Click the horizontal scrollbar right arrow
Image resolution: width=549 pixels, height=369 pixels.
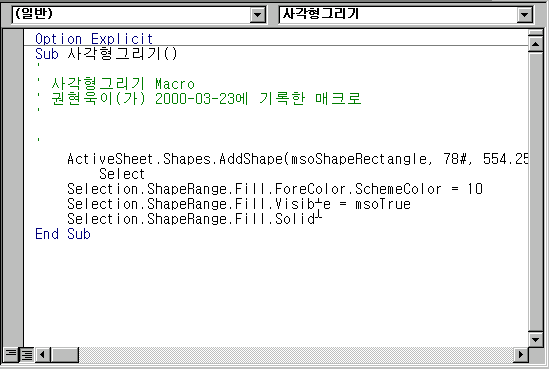[521, 355]
